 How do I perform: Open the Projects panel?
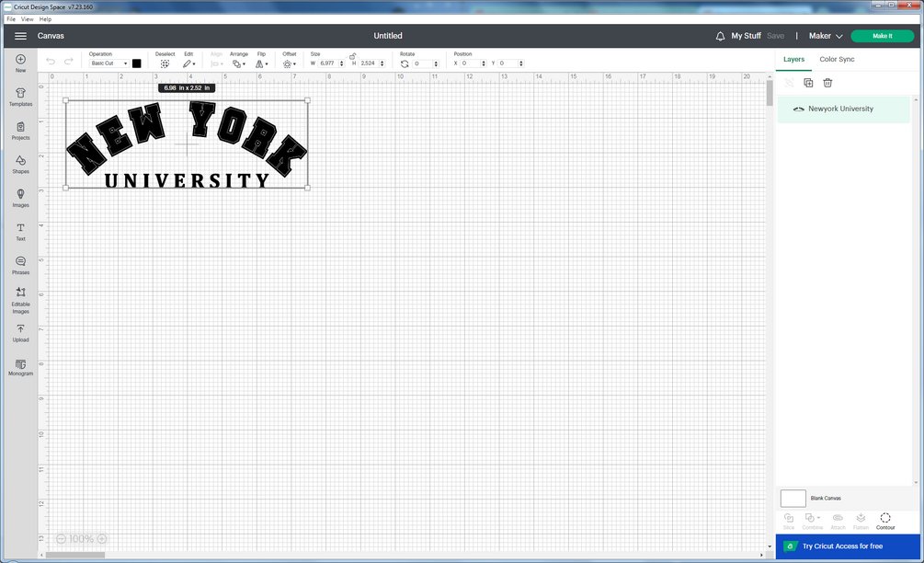click(20, 131)
